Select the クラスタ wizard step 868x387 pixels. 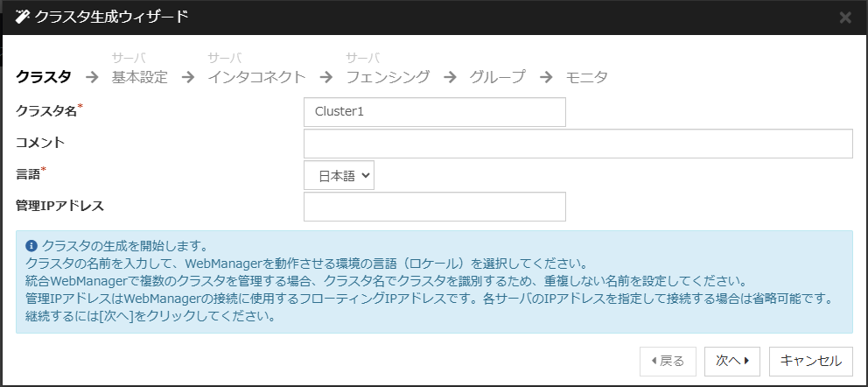click(44, 77)
